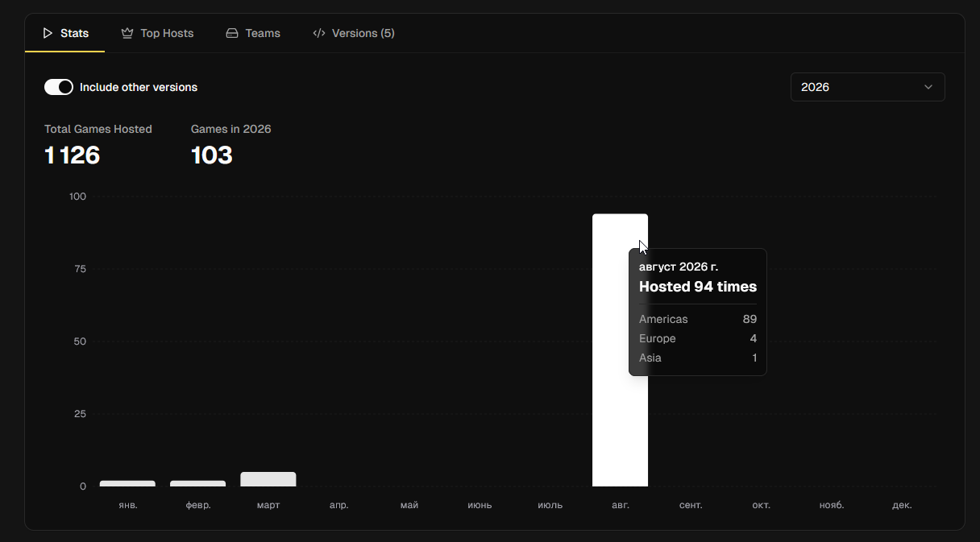The width and height of the screenshot is (980, 542).
Task: Switch to the Top Hosts tab
Action: 157,33
